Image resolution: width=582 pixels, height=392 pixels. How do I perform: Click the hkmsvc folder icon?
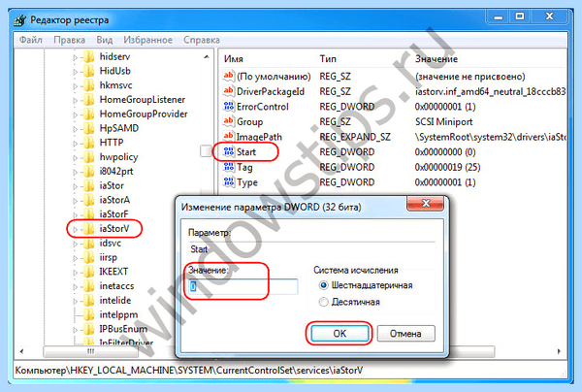88,85
